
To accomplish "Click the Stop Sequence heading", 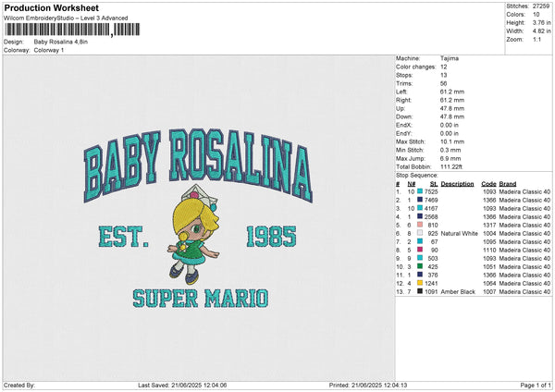I will [x=417, y=176].
